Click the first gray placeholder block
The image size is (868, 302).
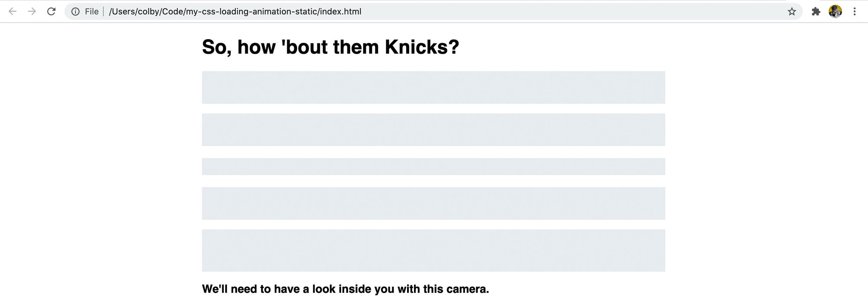(x=433, y=87)
